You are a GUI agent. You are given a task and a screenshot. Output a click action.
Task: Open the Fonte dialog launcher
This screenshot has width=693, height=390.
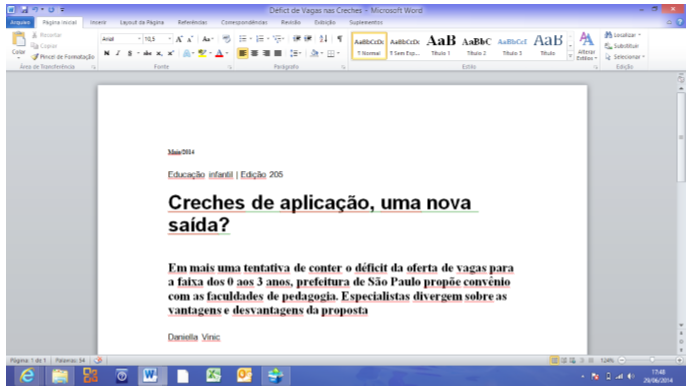(230, 67)
